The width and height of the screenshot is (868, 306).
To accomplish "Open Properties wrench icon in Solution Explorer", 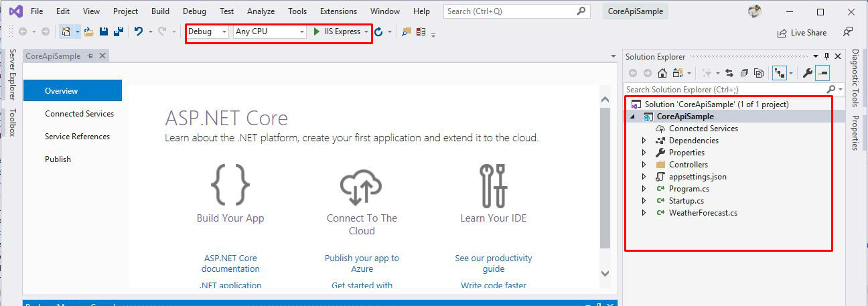I will tap(808, 73).
